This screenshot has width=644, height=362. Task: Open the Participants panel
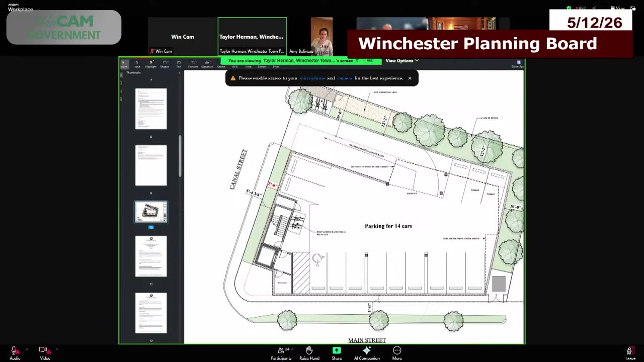281,352
